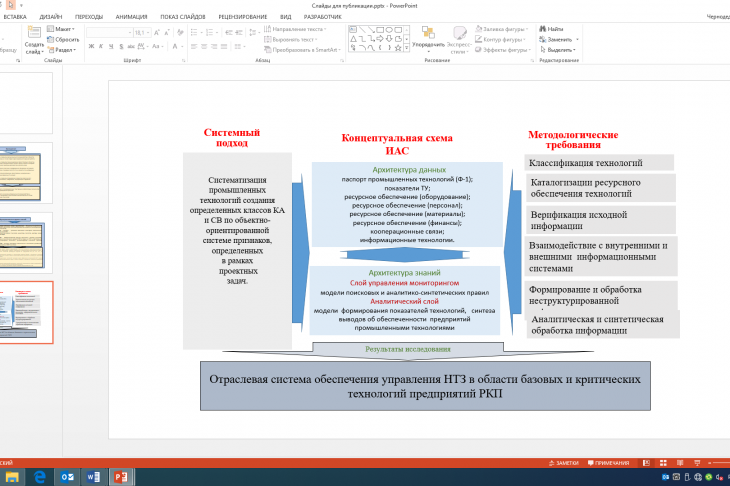The width and height of the screenshot is (730, 486).
Task: Open the ДИЗАЙН ribbon tab
Action: (51, 17)
